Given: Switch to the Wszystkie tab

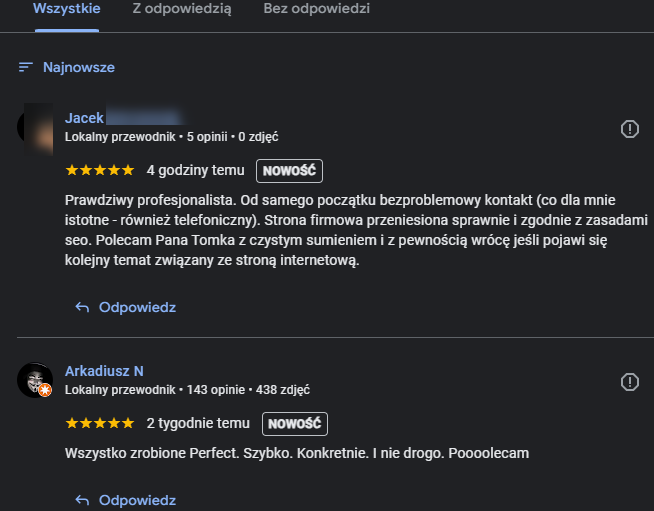Looking at the screenshot, I should click(67, 9).
